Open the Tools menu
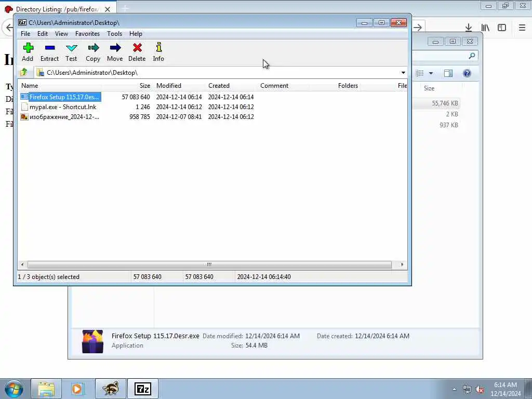The width and height of the screenshot is (532, 399). coord(114,34)
